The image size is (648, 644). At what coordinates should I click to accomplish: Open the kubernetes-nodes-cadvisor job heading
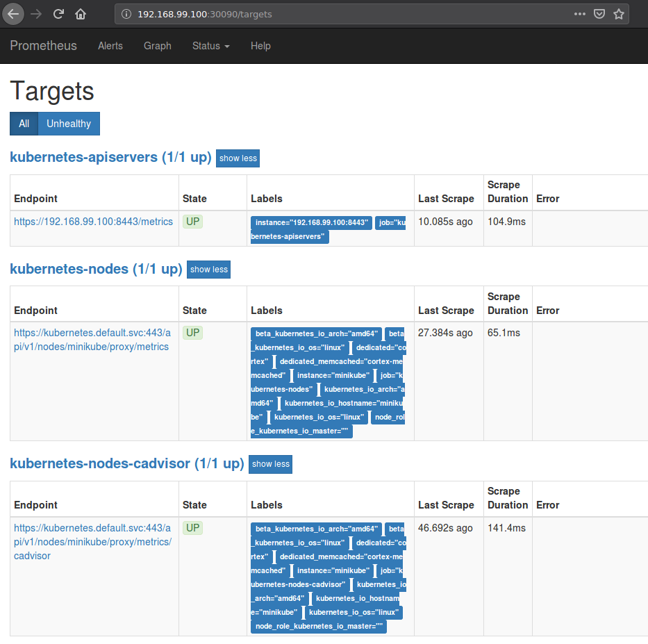pos(127,464)
